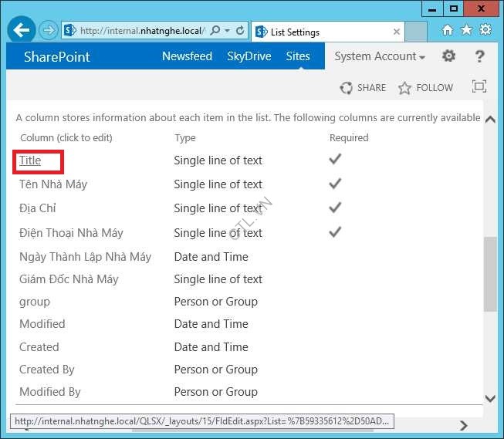This screenshot has height=439, width=504.
Task: Share this site with the SHARE button
Action: 363,88
